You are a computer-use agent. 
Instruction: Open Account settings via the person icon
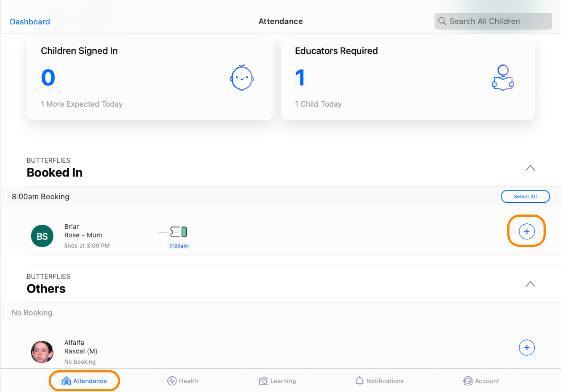468,381
